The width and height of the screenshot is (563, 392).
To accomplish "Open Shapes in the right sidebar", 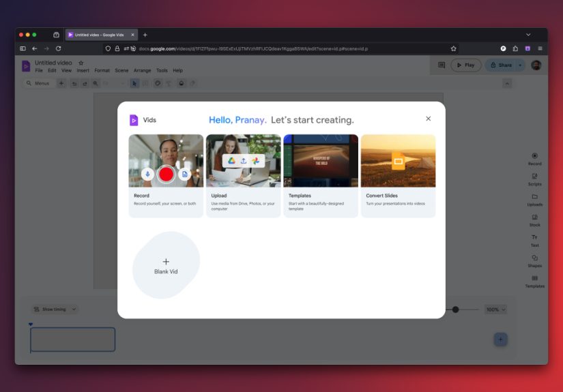I will click(534, 261).
